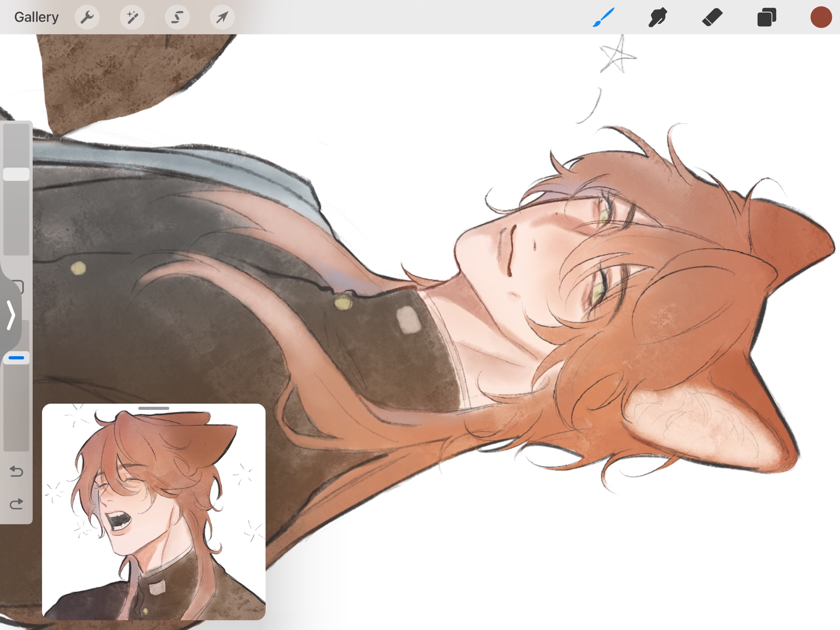
Task: Open the Adjustments magic wand menu
Action: 132,17
